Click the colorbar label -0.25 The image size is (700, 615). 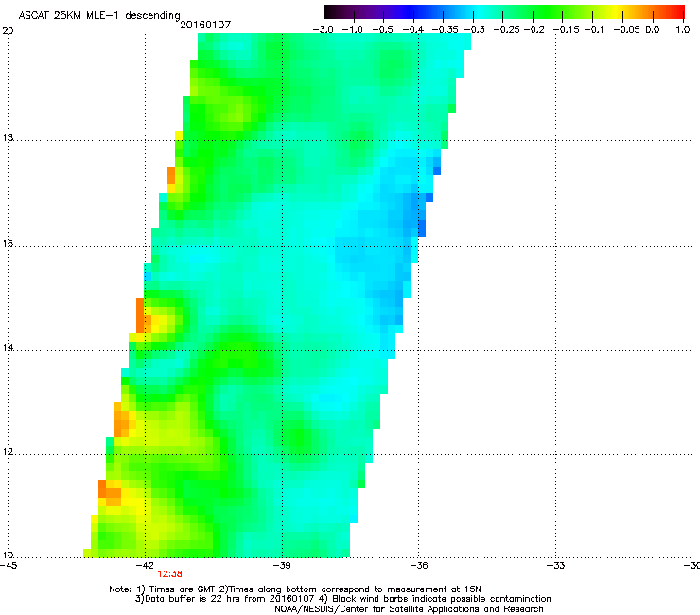pyautogui.click(x=507, y=30)
